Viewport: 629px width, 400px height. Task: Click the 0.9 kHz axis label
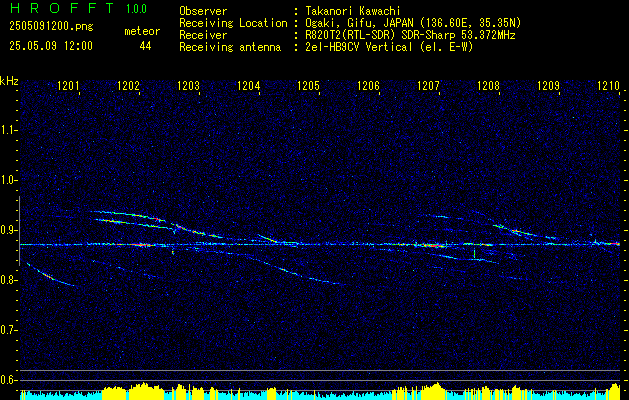(8, 230)
